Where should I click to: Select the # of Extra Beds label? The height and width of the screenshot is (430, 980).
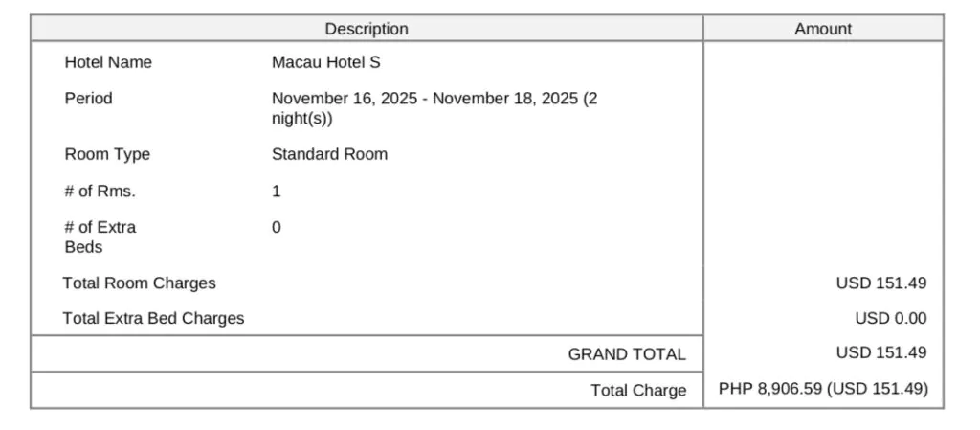click(100, 237)
